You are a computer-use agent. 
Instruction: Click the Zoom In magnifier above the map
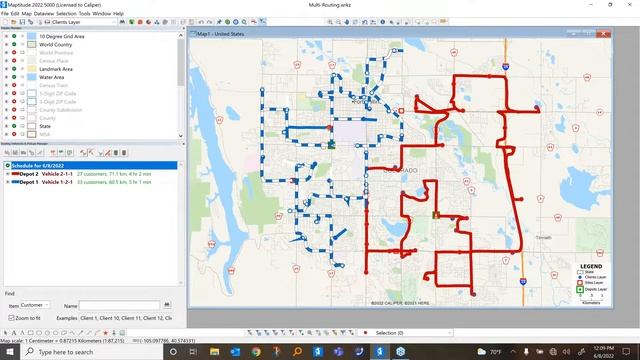click(x=330, y=22)
